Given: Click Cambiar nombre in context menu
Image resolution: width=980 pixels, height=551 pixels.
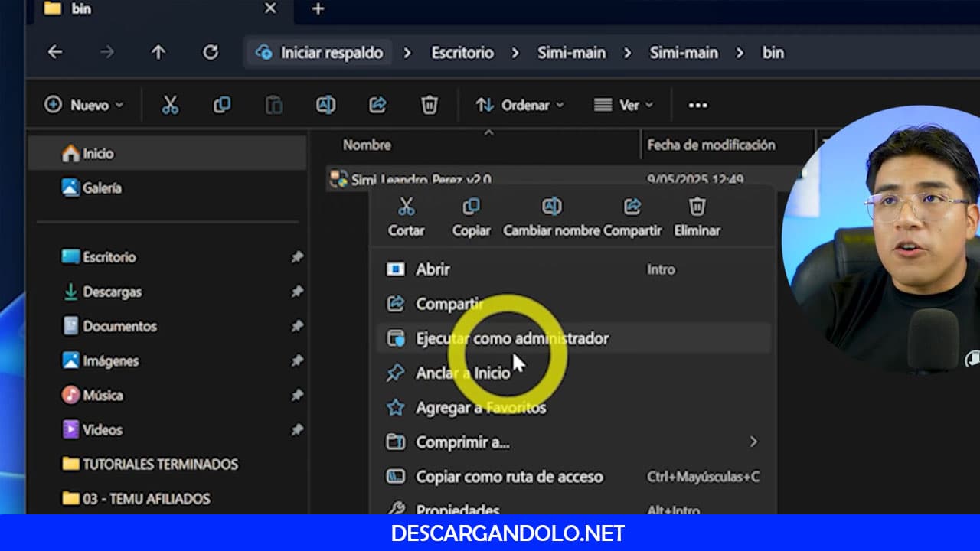Looking at the screenshot, I should pyautogui.click(x=551, y=216).
